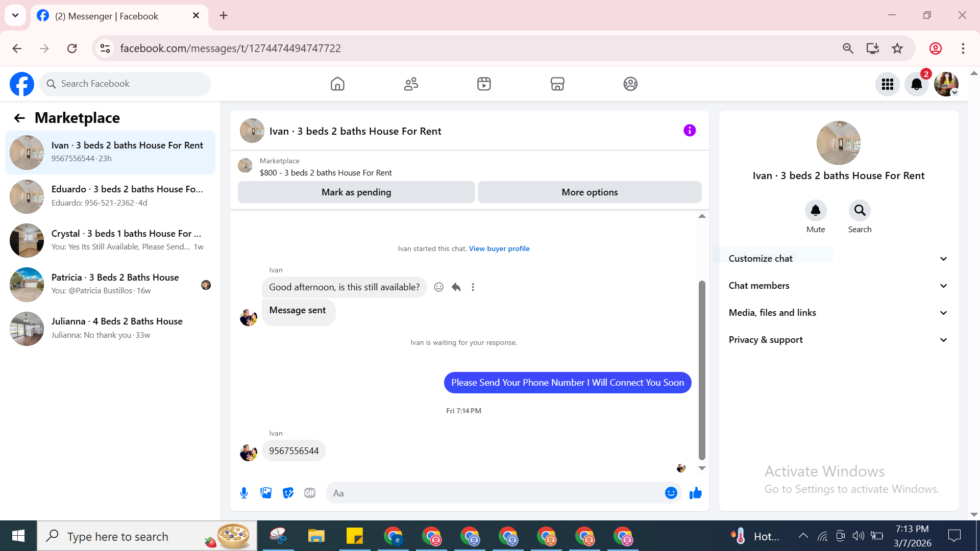This screenshot has height=551, width=980.
Task: Reply to Ivan's 'Good afternoon' message
Action: [x=456, y=287]
